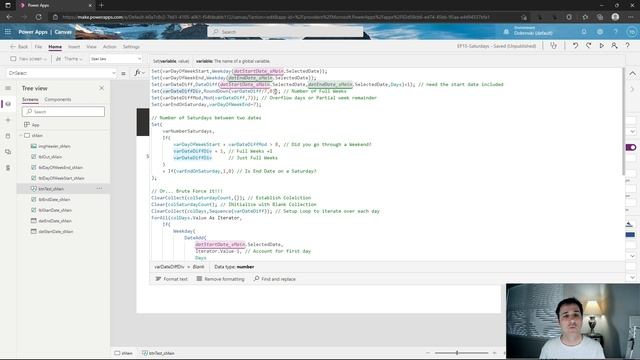Open the settings gear in header
Screen dimensions: 640x360
pos(600,31)
